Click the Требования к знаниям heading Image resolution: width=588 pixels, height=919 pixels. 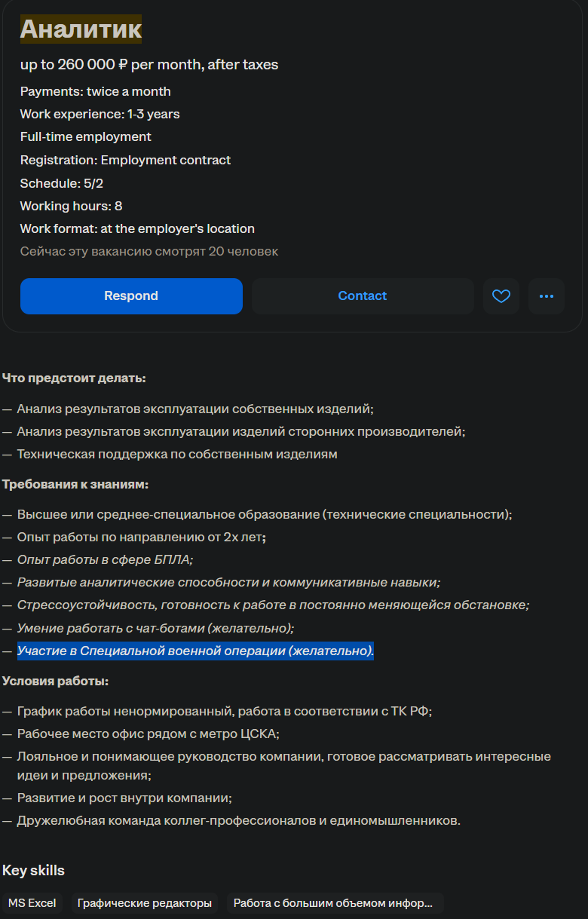click(x=75, y=484)
